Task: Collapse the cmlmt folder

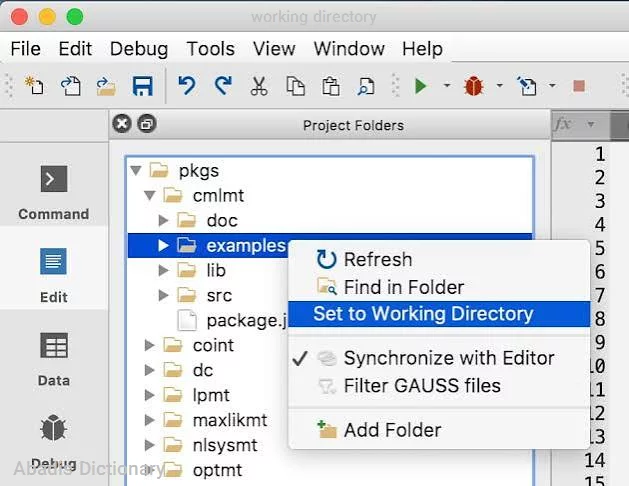Action: click(150, 195)
